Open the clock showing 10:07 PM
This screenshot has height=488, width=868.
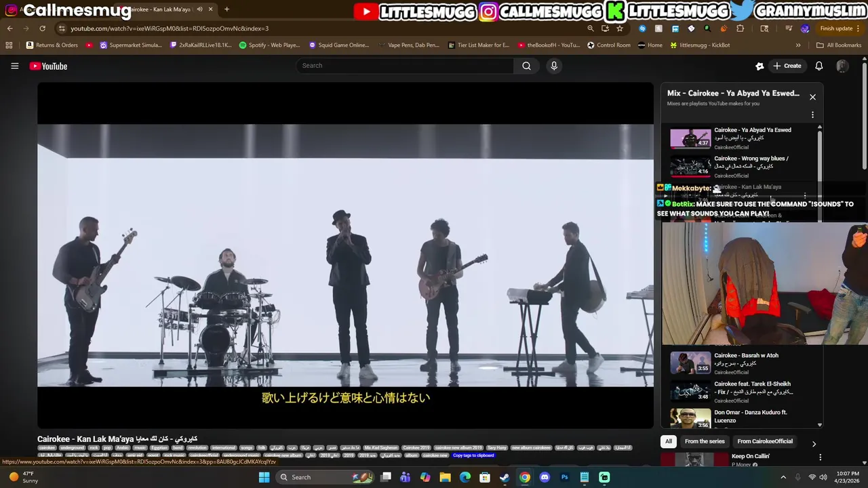point(848,477)
